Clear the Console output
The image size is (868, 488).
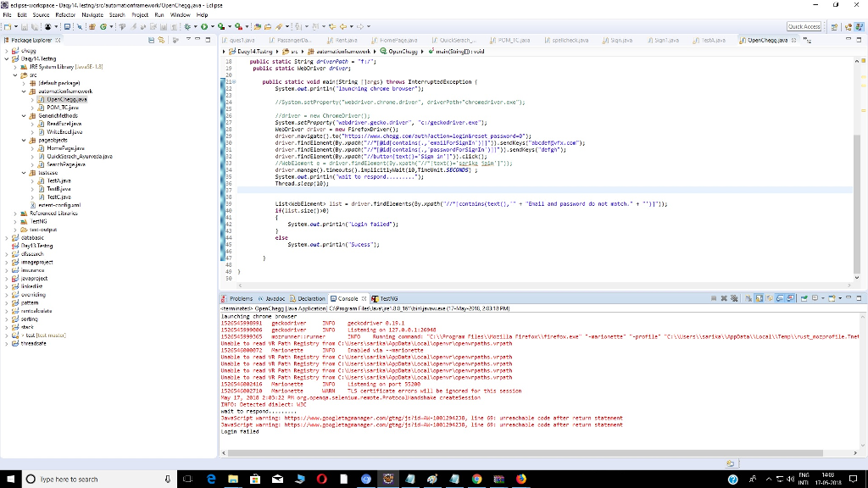[x=748, y=298]
